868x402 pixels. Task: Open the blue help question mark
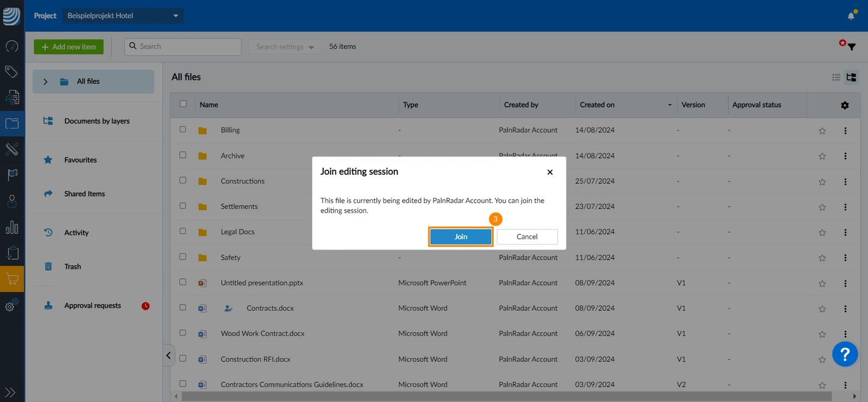845,354
